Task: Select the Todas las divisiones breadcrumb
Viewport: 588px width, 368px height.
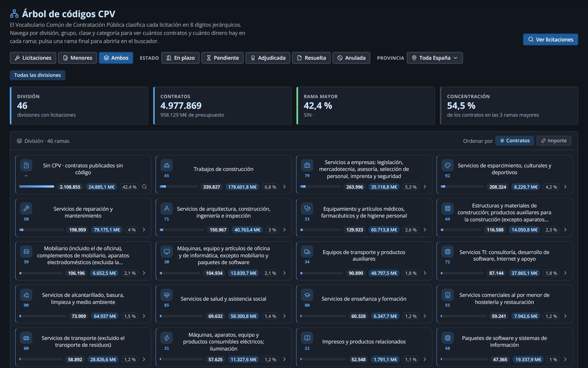Action: point(38,75)
